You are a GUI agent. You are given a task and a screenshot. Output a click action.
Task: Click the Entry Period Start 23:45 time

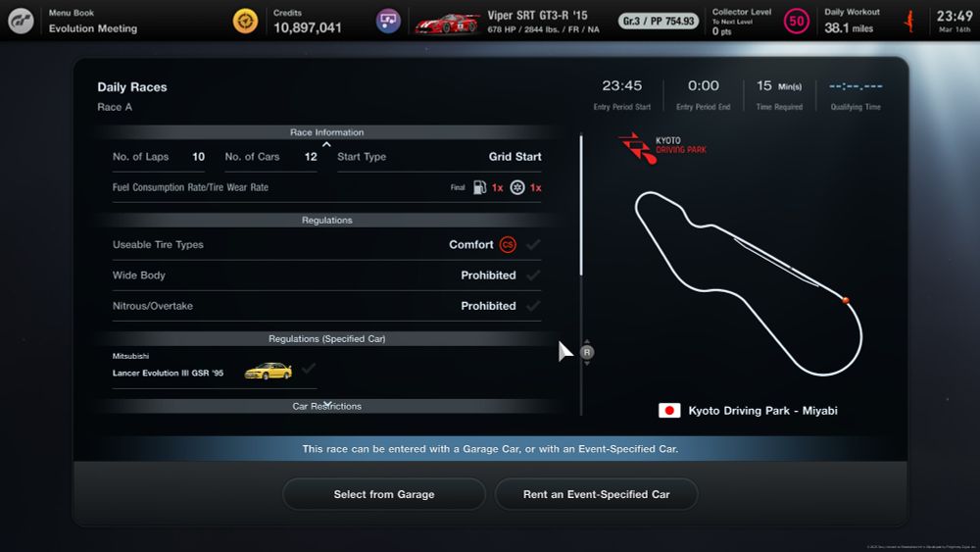tap(622, 85)
